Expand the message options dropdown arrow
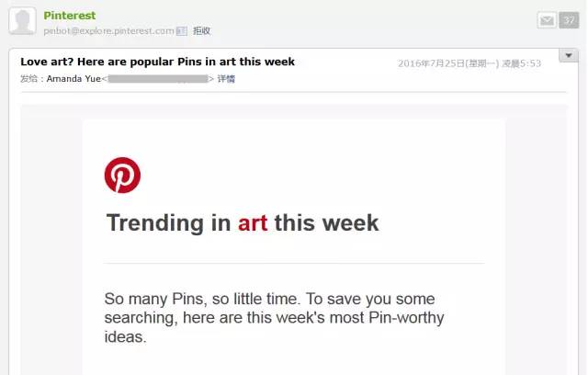Viewport: 588px width, 375px height. pyautogui.click(x=569, y=55)
